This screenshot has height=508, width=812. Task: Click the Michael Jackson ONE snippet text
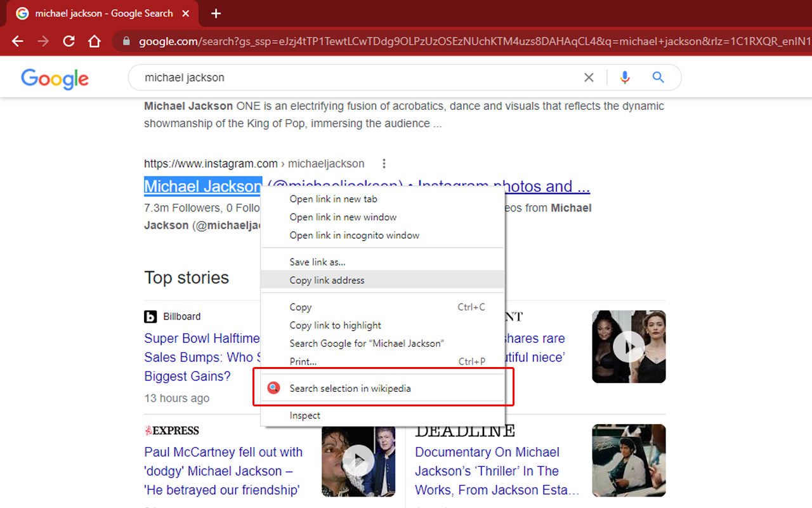pyautogui.click(x=404, y=115)
